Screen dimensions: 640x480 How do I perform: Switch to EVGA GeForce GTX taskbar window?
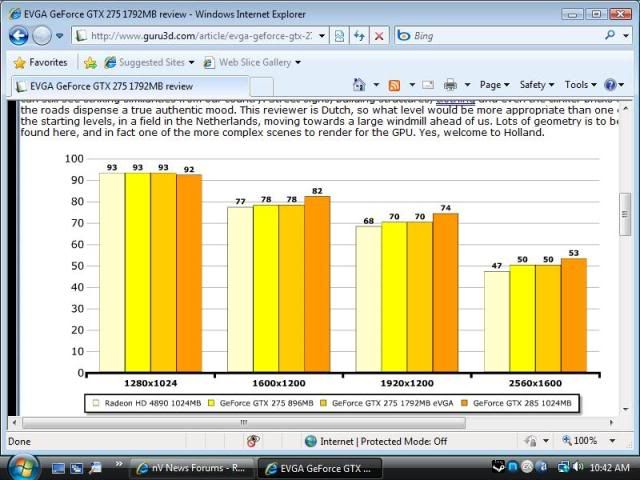pyautogui.click(x=319, y=468)
